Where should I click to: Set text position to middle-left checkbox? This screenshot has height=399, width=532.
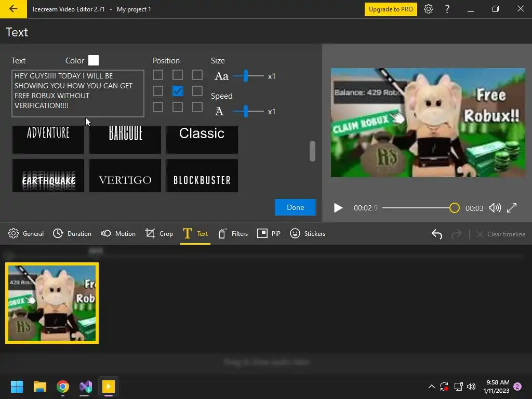coord(158,91)
